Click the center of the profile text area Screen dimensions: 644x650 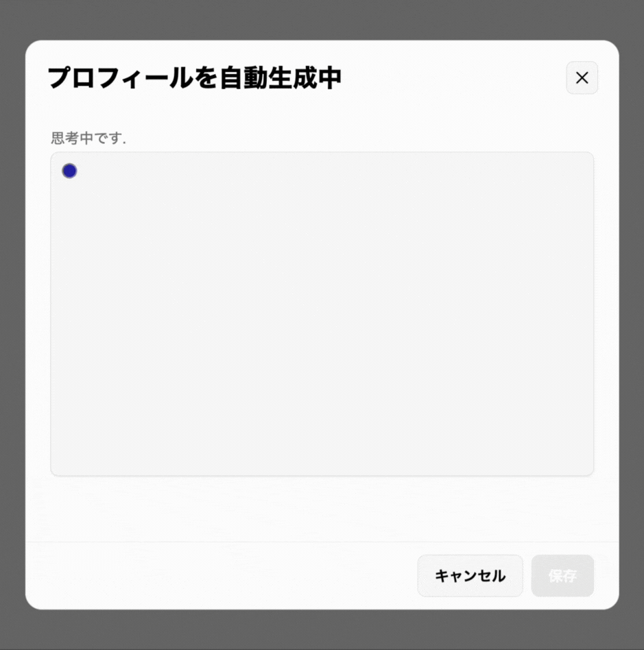point(322,314)
